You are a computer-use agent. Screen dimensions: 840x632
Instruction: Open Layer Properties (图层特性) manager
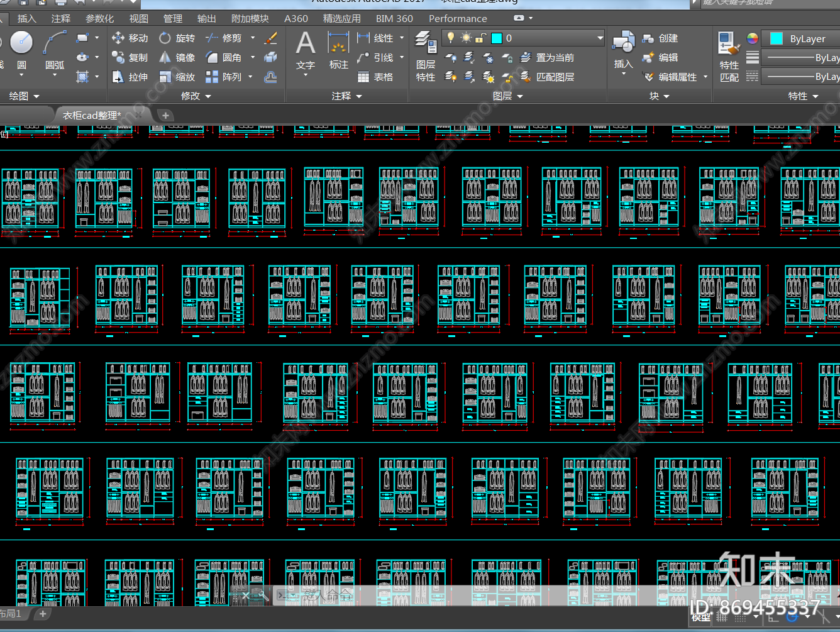click(x=426, y=57)
